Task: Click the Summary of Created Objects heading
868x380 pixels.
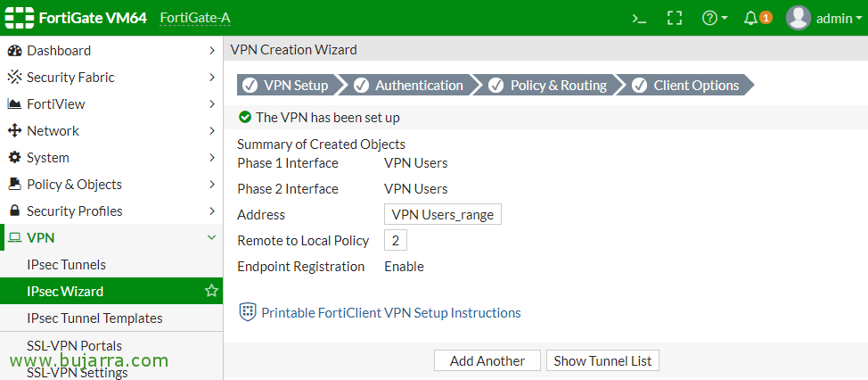Action: click(321, 145)
